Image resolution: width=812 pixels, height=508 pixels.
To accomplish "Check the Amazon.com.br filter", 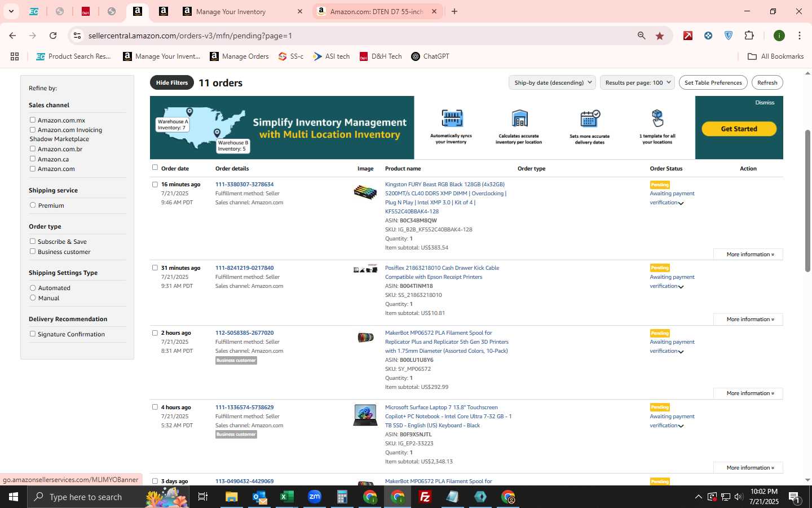I will pos(33,148).
